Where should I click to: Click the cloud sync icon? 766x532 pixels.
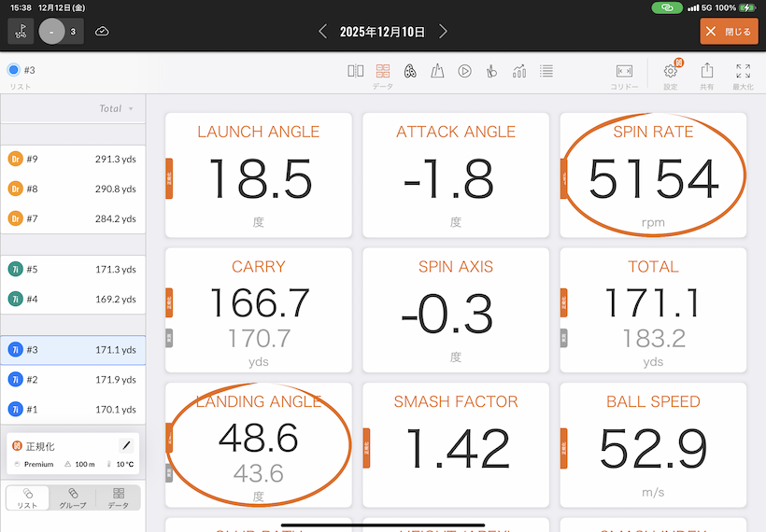pos(102,32)
